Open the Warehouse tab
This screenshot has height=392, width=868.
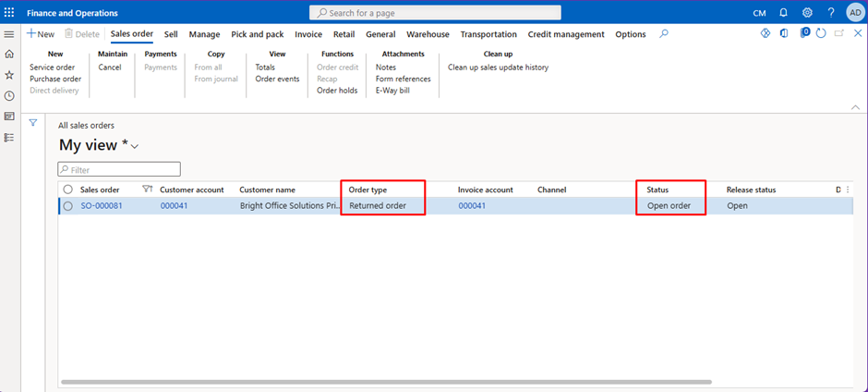click(428, 34)
